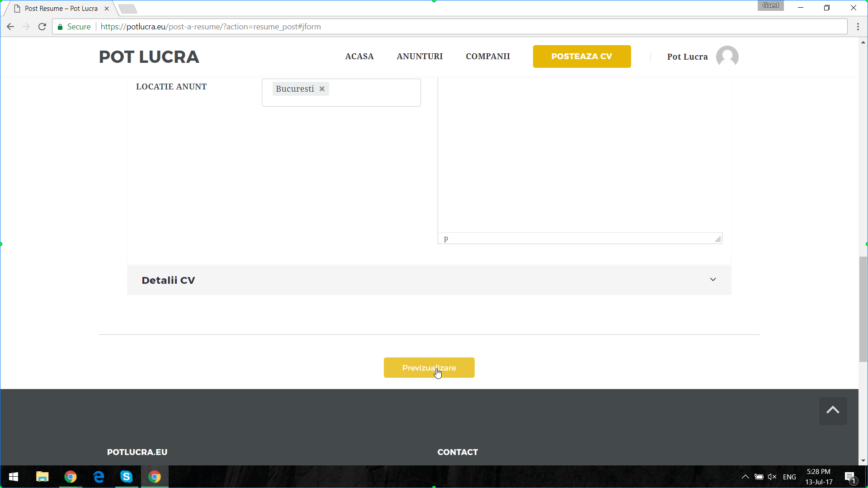Viewport: 868px width, 488px height.
Task: Expand the Detalii CV section
Action: click(x=429, y=280)
